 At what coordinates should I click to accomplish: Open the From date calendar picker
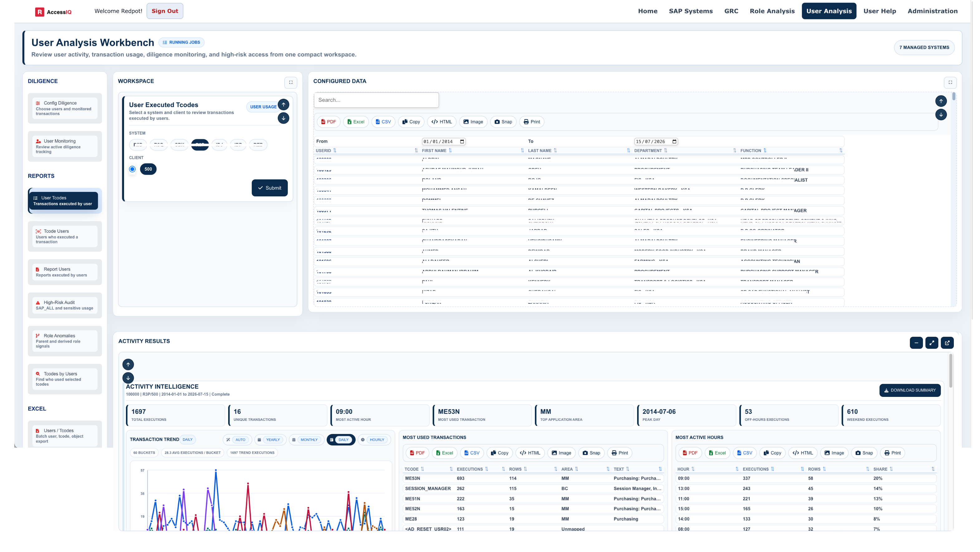coord(462,141)
